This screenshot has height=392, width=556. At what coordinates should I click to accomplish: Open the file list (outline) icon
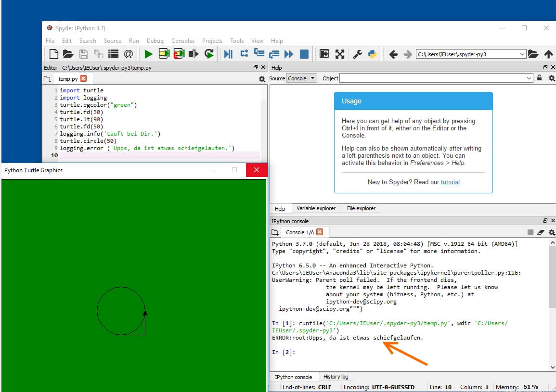pos(113,54)
